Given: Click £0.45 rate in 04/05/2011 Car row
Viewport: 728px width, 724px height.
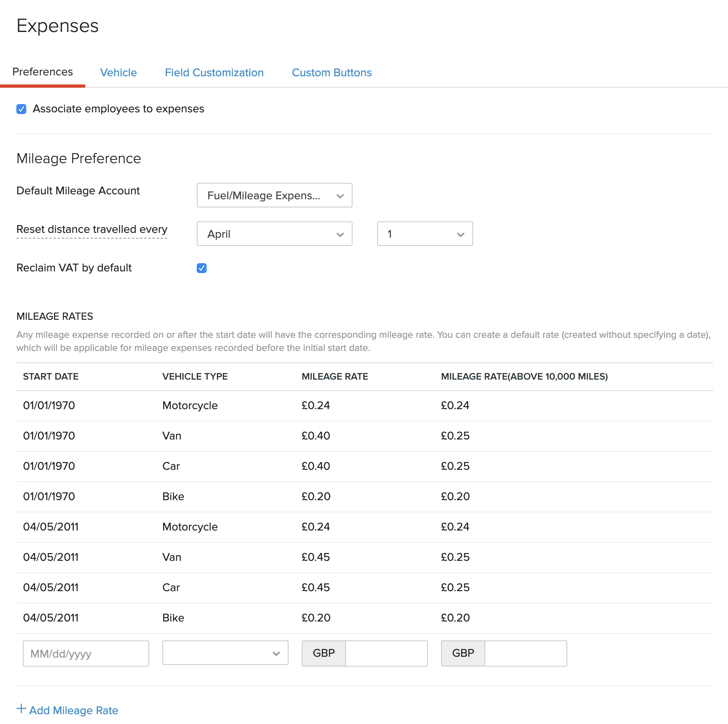Looking at the screenshot, I should (x=316, y=587).
